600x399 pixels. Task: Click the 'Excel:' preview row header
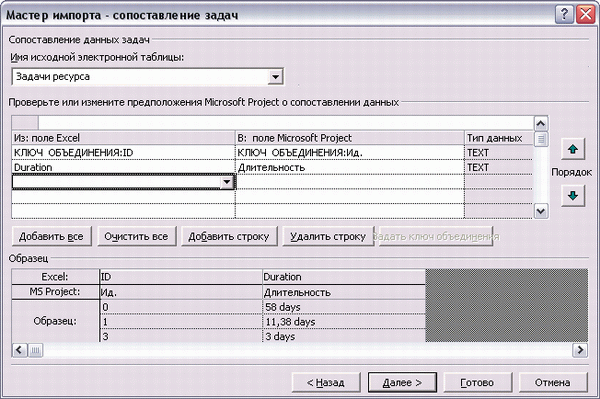55,277
